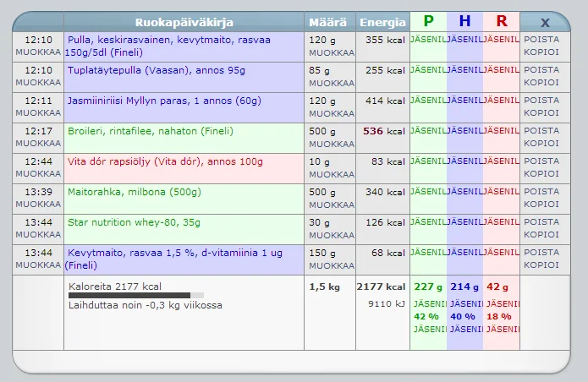Click MUOKKAA under the 13:39 time
Screen dimensions: 588x382
37,204
